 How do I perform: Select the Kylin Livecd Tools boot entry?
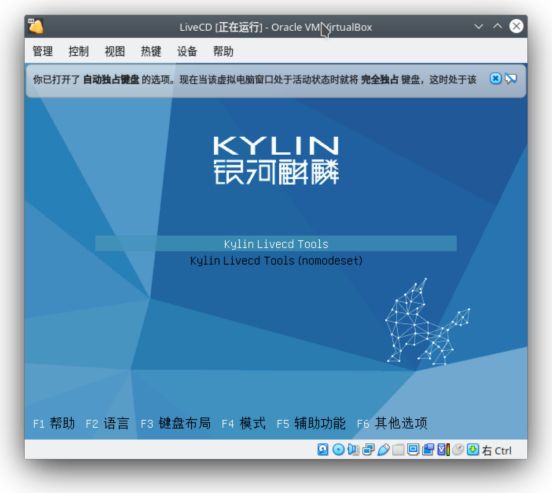pyautogui.click(x=276, y=244)
